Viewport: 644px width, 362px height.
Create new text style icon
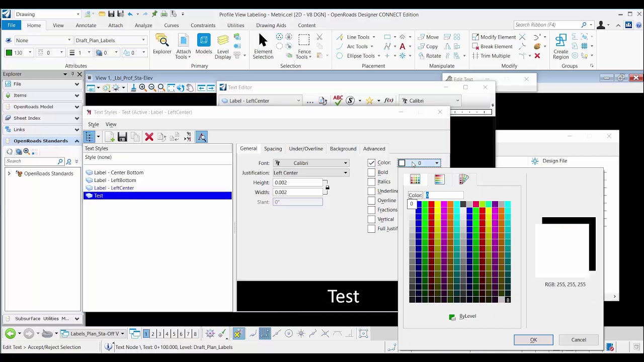coord(109,137)
